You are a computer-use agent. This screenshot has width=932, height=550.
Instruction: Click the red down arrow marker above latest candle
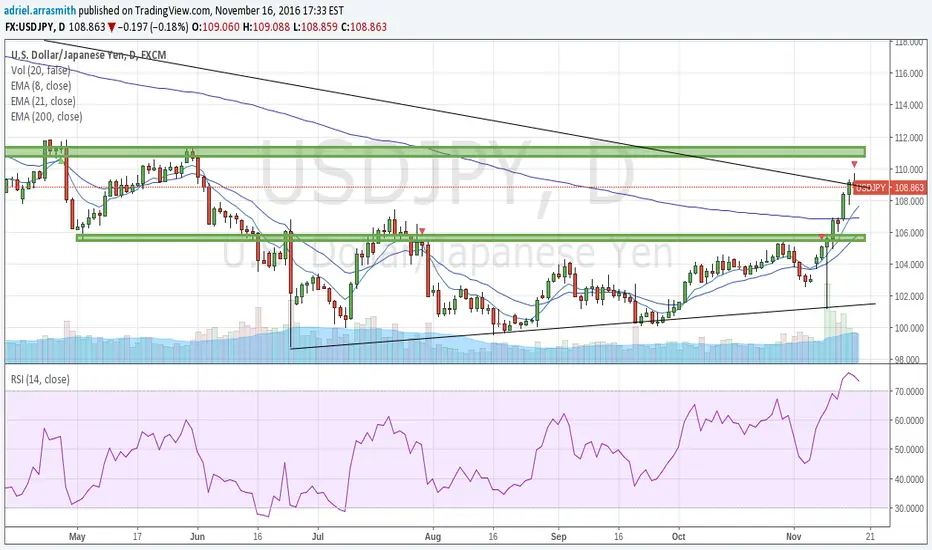point(854,164)
